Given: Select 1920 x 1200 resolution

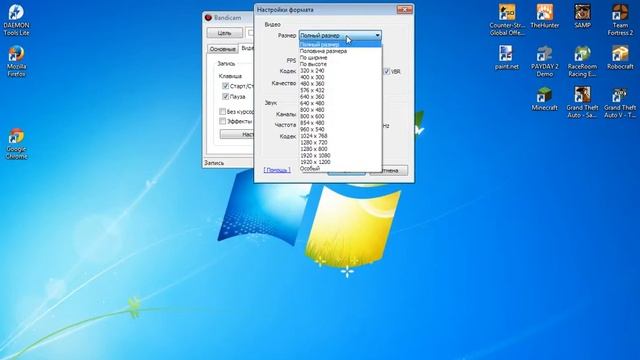Looking at the screenshot, I should click(x=340, y=162).
